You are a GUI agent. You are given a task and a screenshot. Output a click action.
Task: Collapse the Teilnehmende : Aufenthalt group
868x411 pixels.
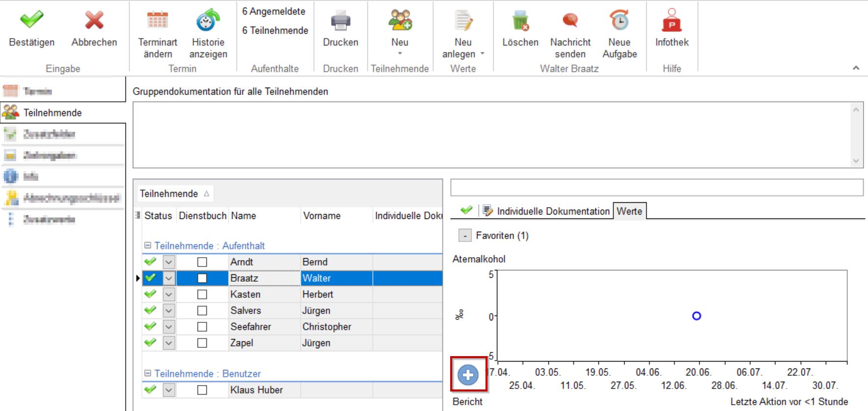click(x=148, y=245)
